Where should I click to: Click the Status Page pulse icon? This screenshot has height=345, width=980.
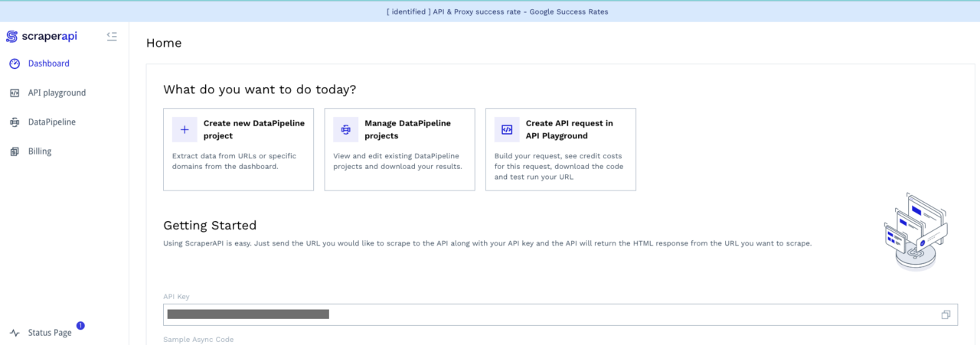[x=15, y=333]
